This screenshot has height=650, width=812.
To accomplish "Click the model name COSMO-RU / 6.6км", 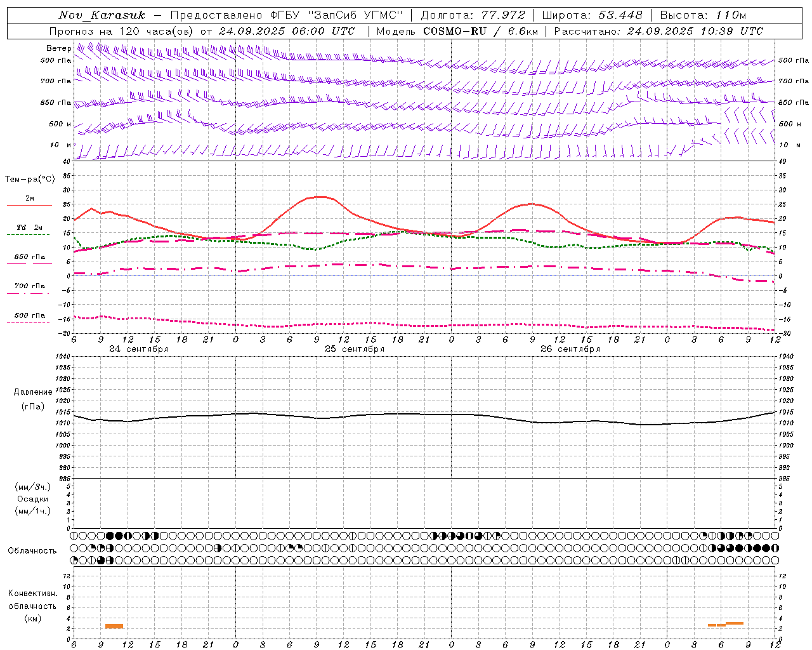I will (480, 31).
